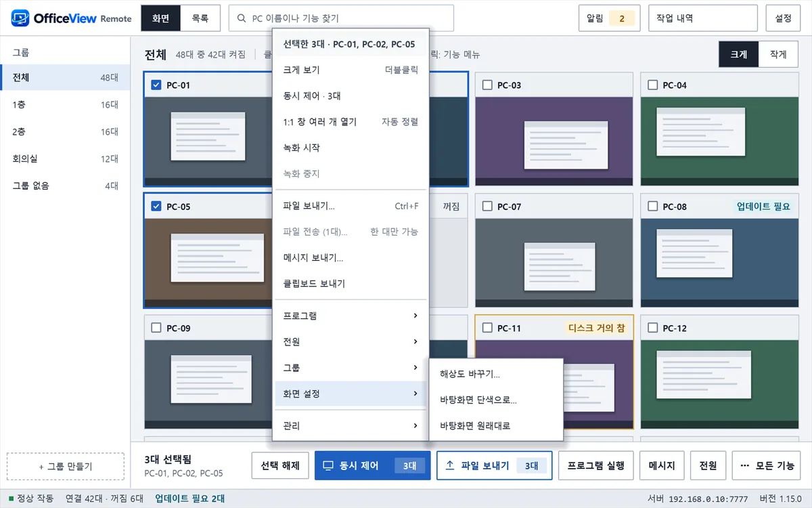The image size is (812, 508).
Task: Click 버전 1.15.0 in status bar
Action: point(780,499)
